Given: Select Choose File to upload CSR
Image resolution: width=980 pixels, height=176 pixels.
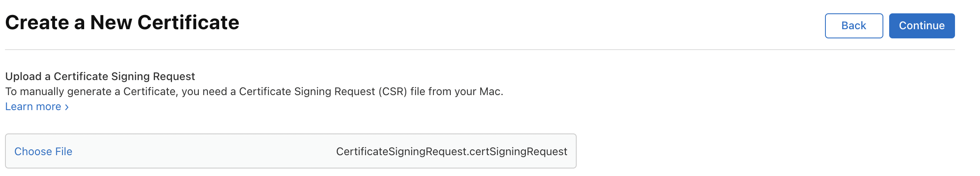Looking at the screenshot, I should (43, 151).
